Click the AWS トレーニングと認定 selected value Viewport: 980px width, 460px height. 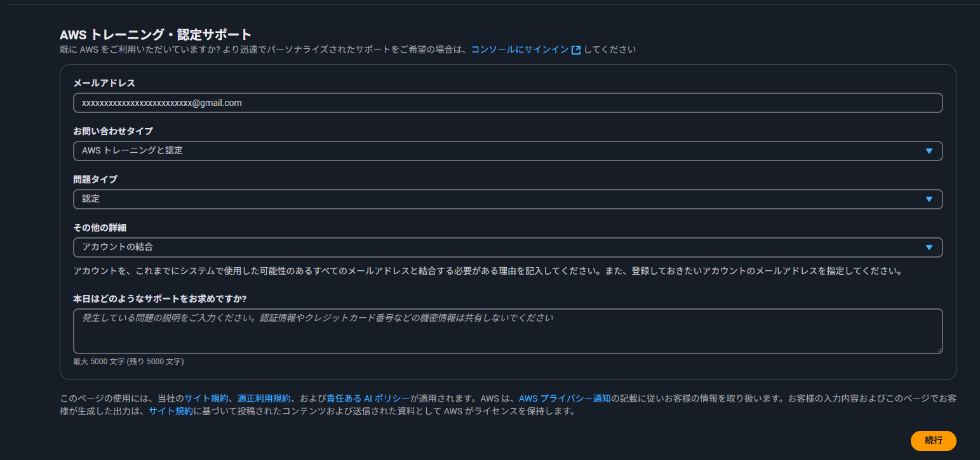point(131,151)
